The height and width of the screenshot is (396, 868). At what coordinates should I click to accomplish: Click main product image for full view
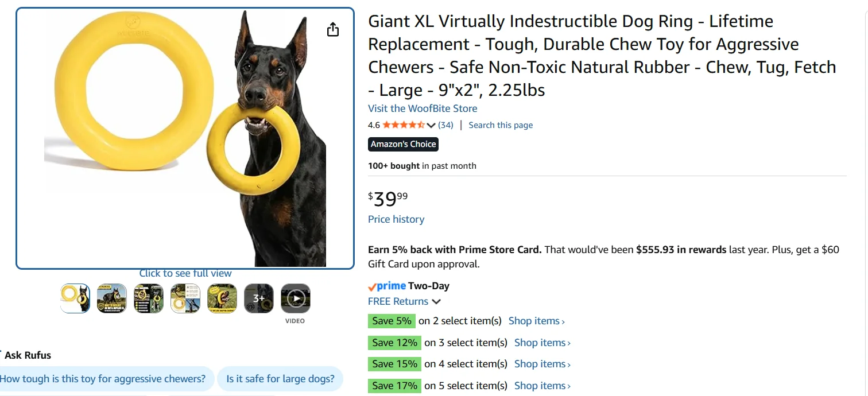pos(185,138)
